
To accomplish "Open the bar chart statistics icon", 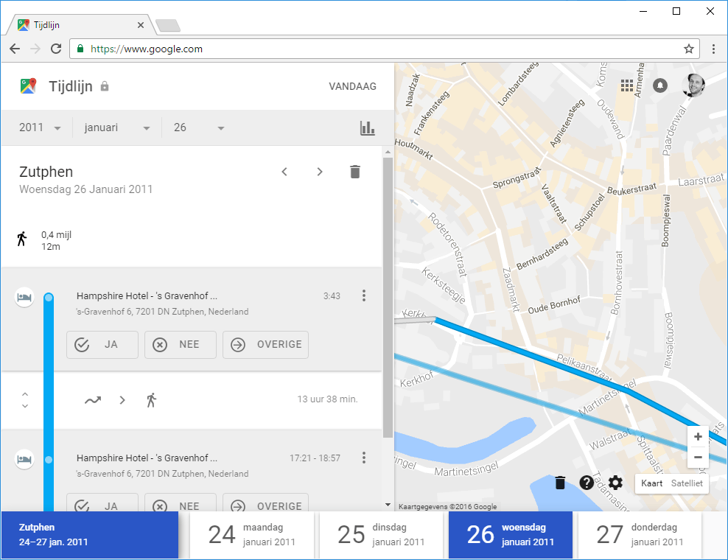I will [367, 127].
